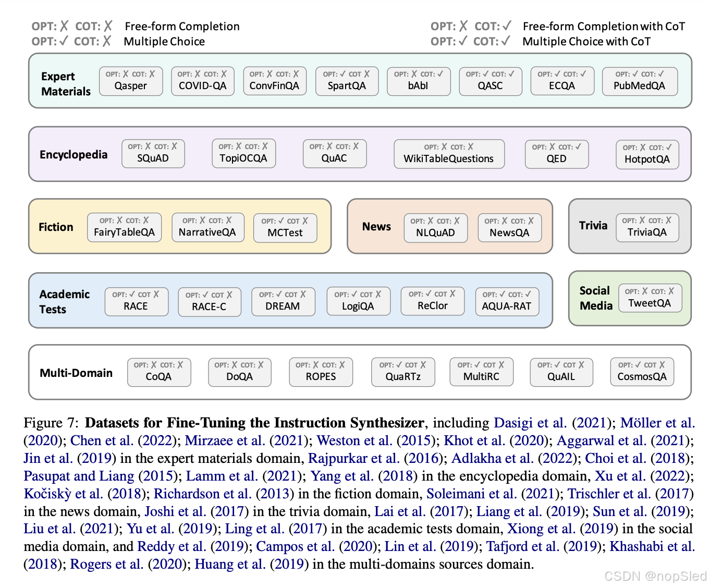Click the SQuAD dataset box

coord(153,154)
